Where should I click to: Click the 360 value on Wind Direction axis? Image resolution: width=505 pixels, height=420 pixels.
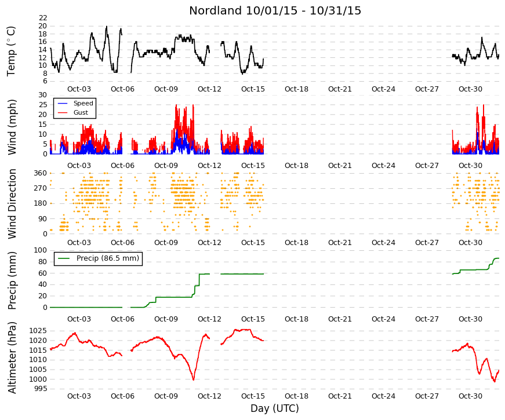[41, 173]
